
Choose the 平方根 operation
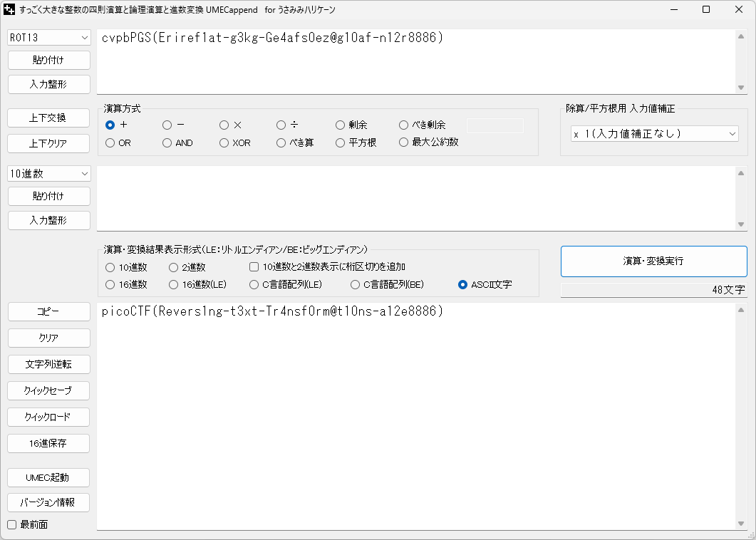point(341,142)
